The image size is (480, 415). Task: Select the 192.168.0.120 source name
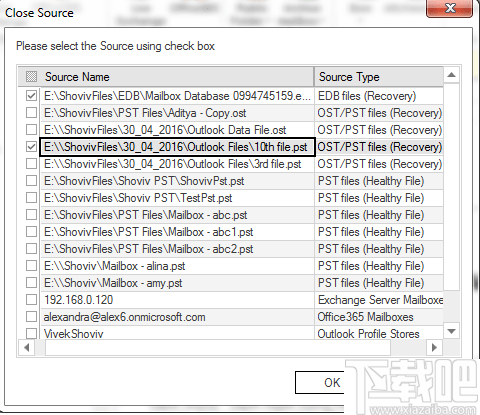click(x=79, y=300)
